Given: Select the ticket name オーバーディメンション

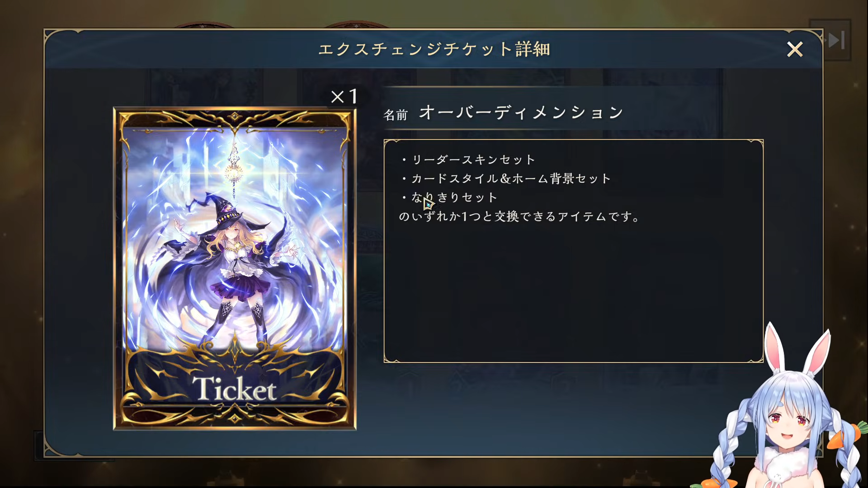Looking at the screenshot, I should (521, 113).
